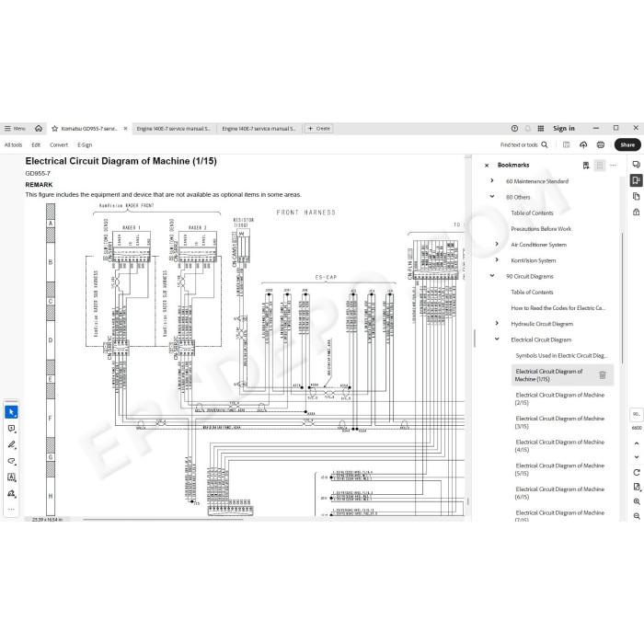The image size is (644, 644).
Task: Click the Create new button
Action: 318,129
